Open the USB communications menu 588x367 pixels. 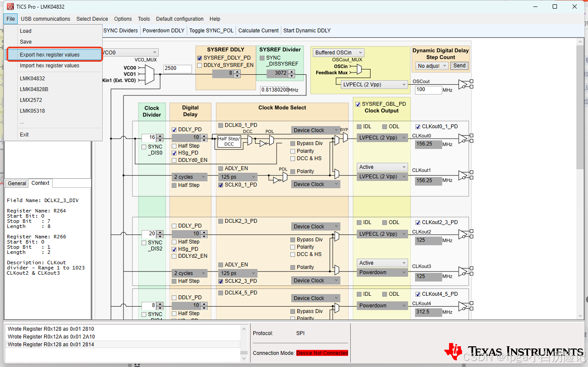[45, 19]
